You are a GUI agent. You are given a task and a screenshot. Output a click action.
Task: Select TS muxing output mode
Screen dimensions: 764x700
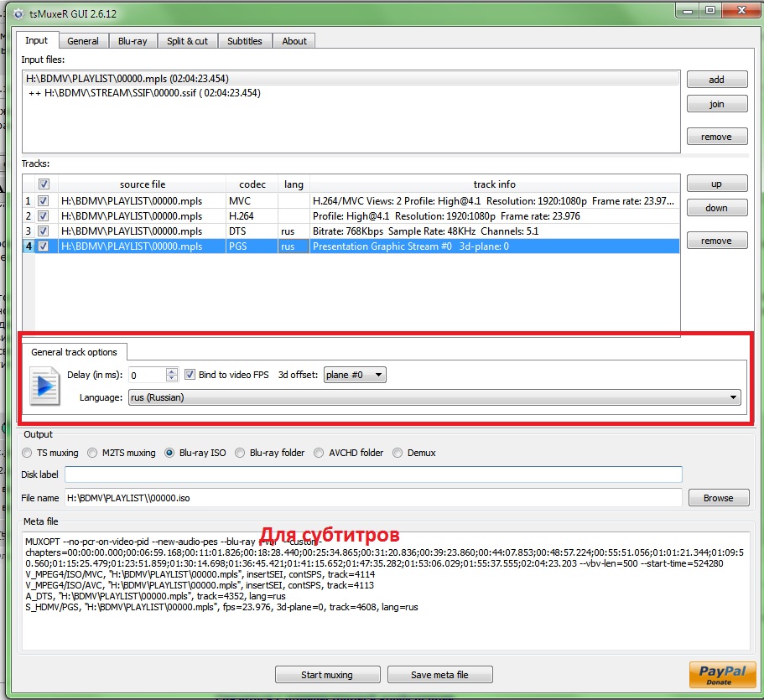[x=28, y=453]
